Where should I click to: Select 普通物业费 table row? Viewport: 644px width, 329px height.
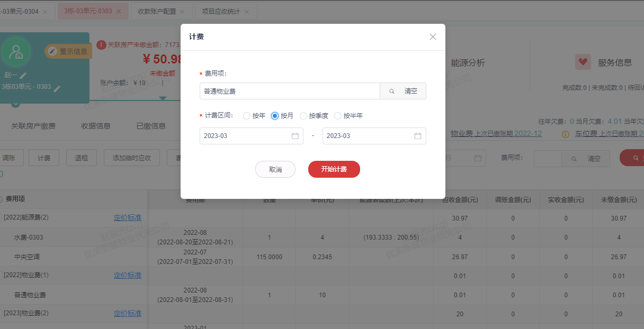(x=30, y=295)
